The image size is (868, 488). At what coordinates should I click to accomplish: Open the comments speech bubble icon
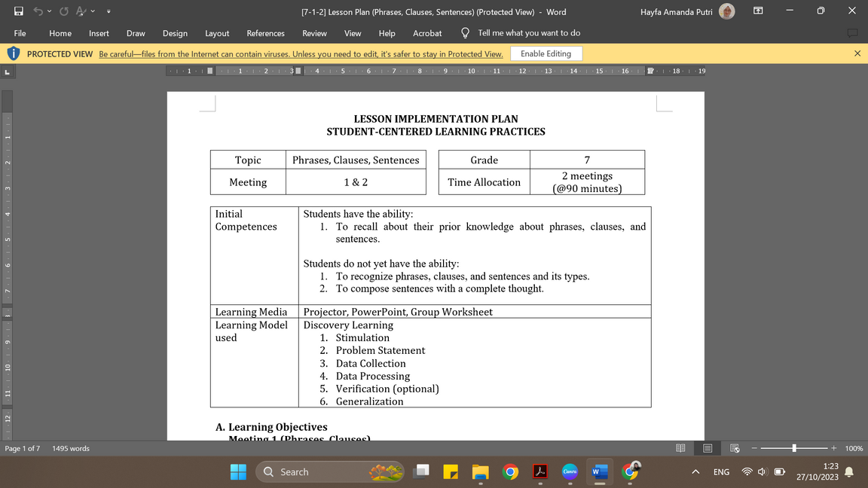coord(852,33)
